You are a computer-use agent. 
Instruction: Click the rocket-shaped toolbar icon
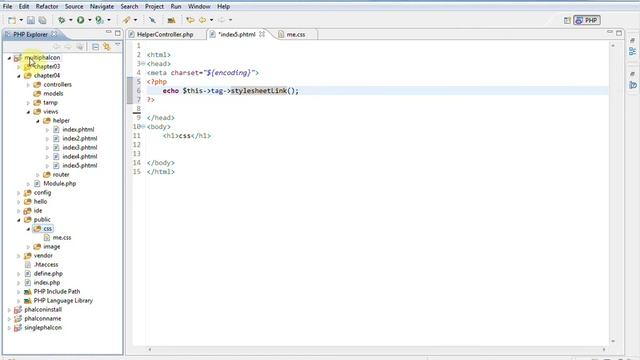click(127, 20)
